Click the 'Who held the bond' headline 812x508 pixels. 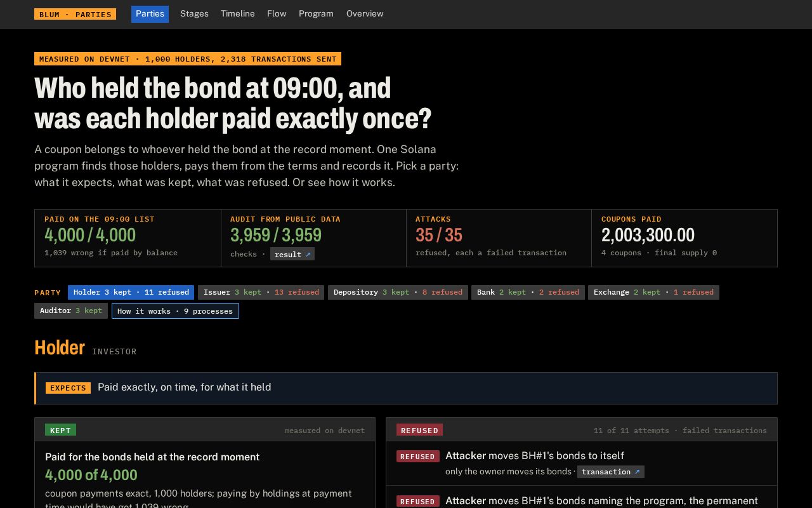(233, 103)
